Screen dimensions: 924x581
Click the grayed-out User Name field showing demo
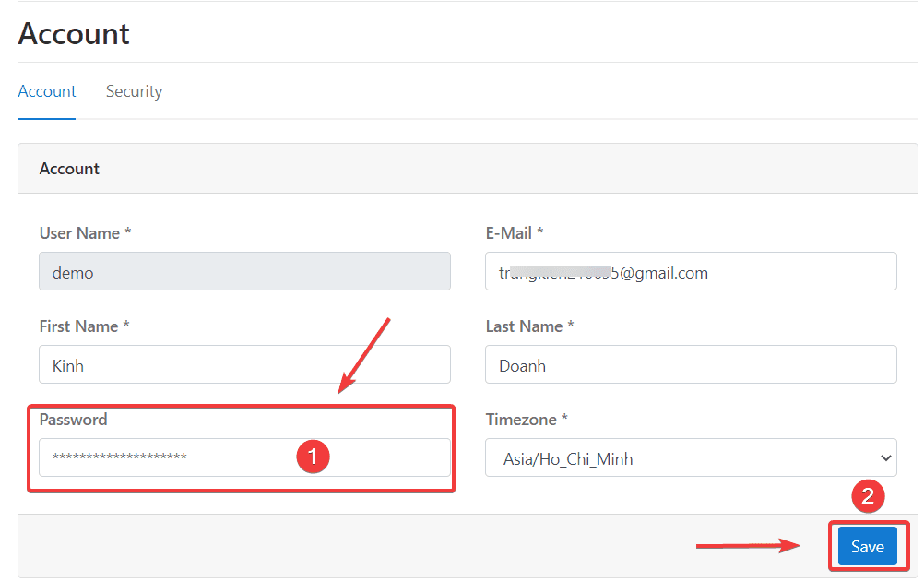pos(243,271)
